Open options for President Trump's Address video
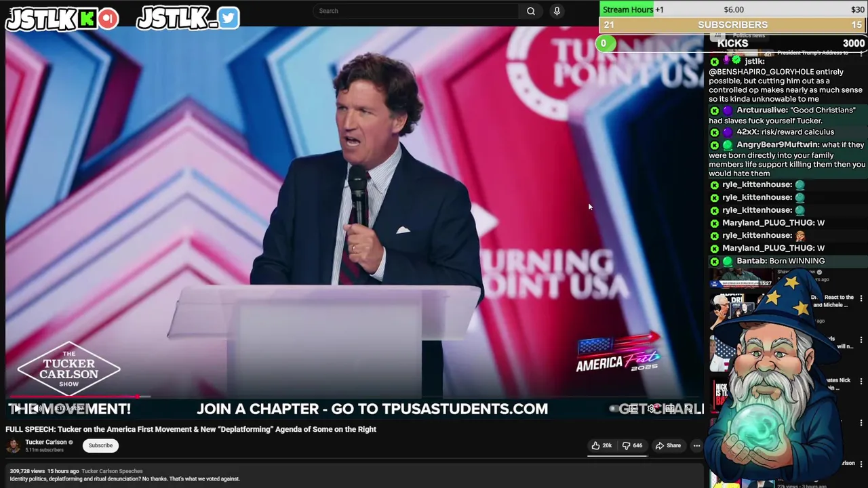This screenshot has width=868, height=488. [861, 53]
